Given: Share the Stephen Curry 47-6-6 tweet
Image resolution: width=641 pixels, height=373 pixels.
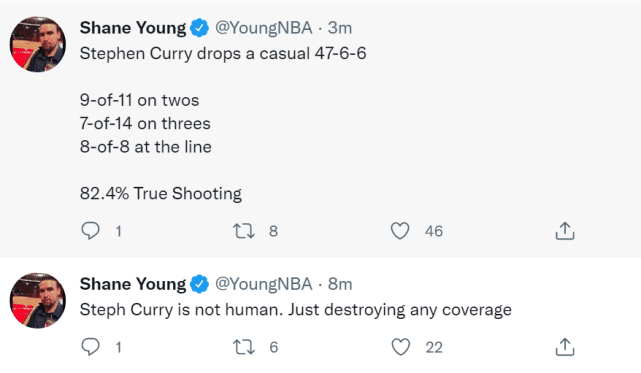Looking at the screenshot, I should click(565, 231).
